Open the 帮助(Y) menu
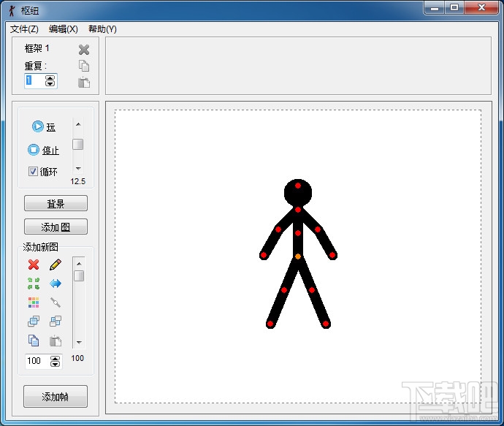This screenshot has width=504, height=426. pyautogui.click(x=102, y=29)
